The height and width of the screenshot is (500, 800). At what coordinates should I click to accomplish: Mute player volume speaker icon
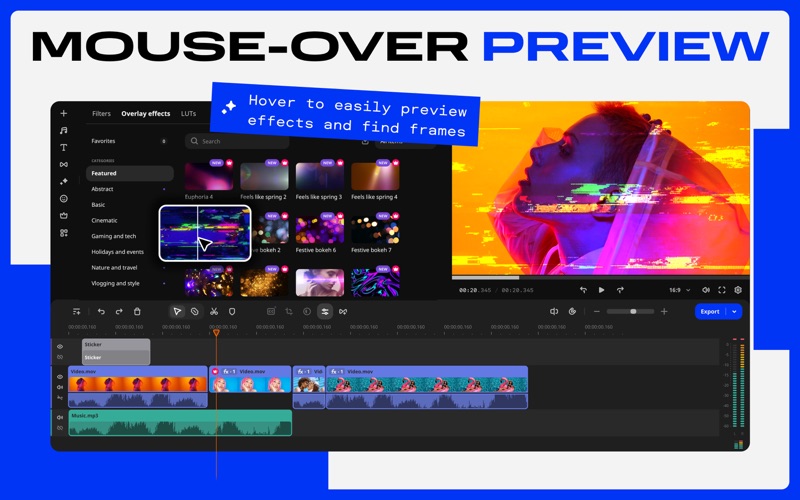(706, 290)
